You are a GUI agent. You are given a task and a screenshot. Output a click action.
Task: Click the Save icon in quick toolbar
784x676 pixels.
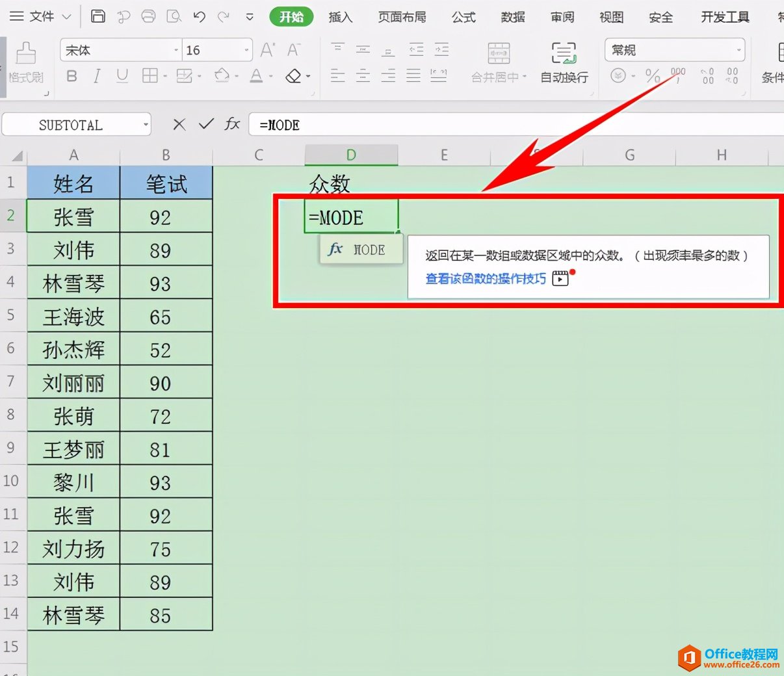98,16
